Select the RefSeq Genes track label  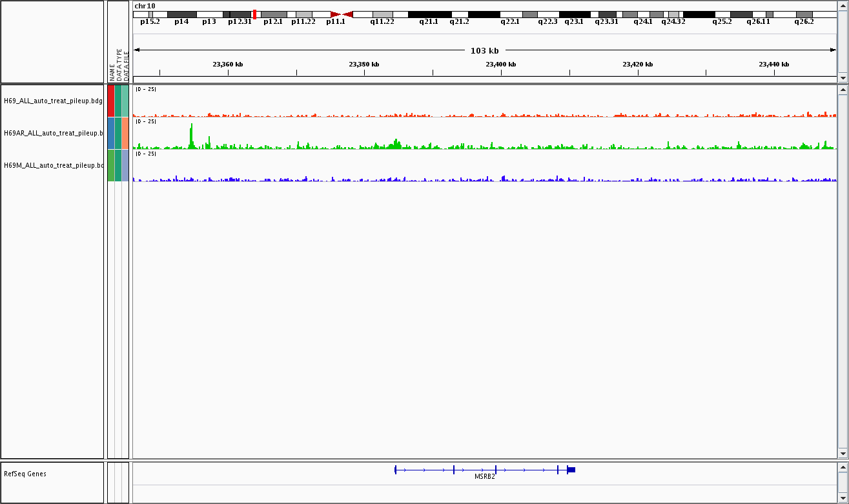(25, 474)
